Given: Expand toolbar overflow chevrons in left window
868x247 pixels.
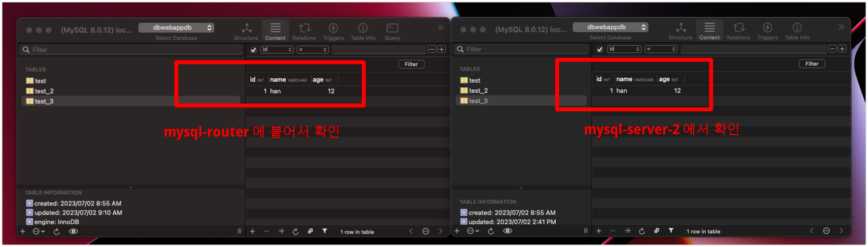Looking at the screenshot, I should click(x=440, y=28).
